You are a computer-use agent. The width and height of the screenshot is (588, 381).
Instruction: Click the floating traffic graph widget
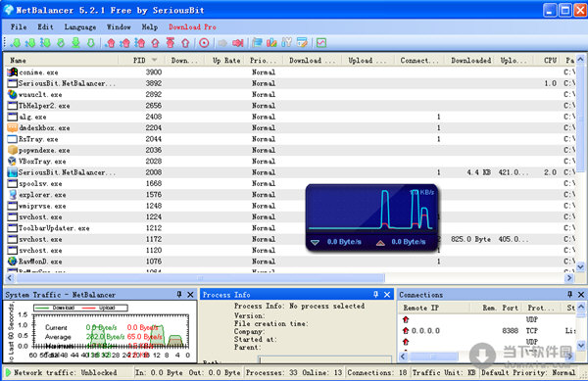tap(371, 217)
